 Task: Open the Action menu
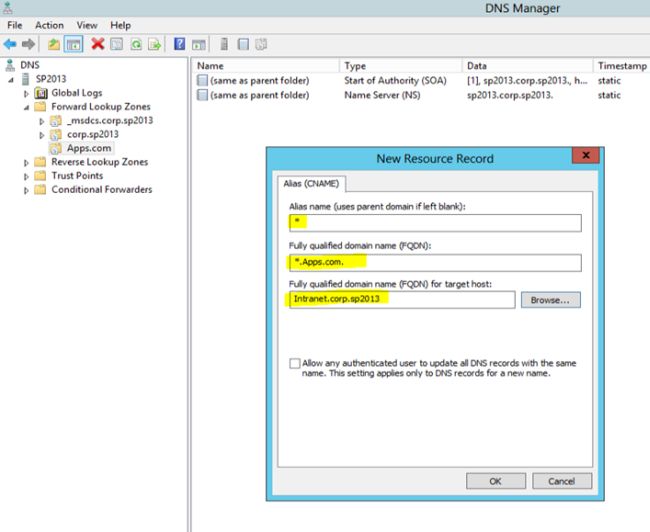tap(49, 25)
